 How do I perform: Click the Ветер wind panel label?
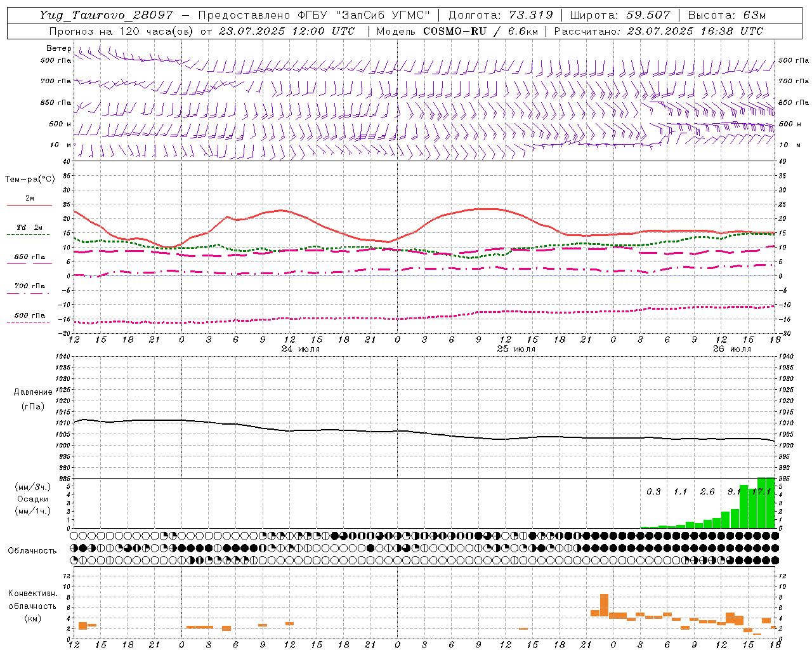coord(59,48)
